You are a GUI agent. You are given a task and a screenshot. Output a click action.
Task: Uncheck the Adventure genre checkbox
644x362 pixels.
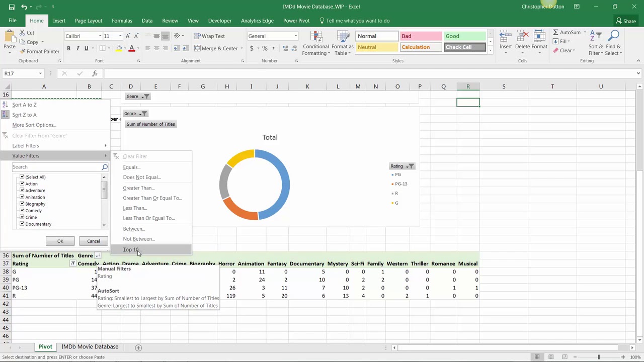click(22, 191)
